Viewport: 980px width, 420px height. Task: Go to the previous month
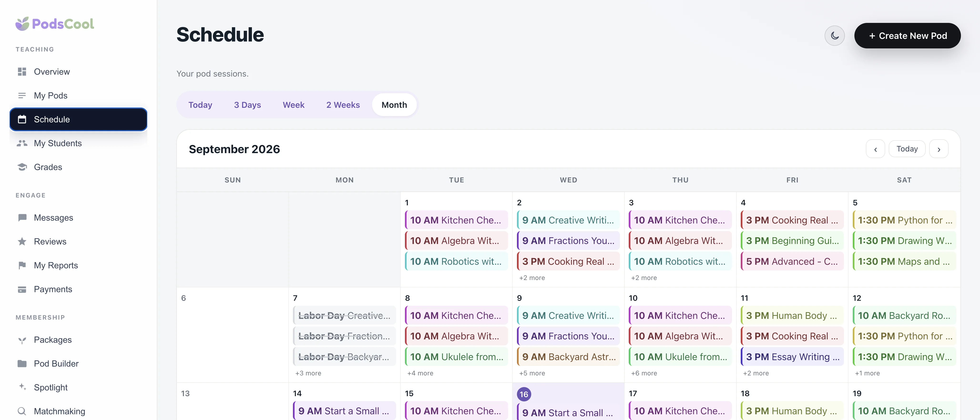click(875, 149)
